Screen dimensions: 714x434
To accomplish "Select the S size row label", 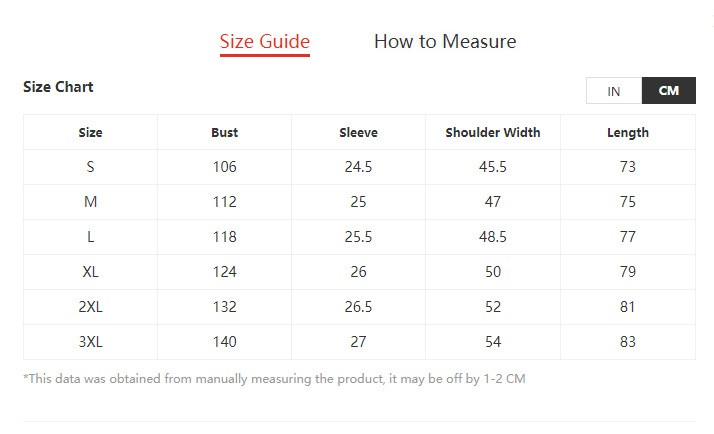I will point(90,167).
